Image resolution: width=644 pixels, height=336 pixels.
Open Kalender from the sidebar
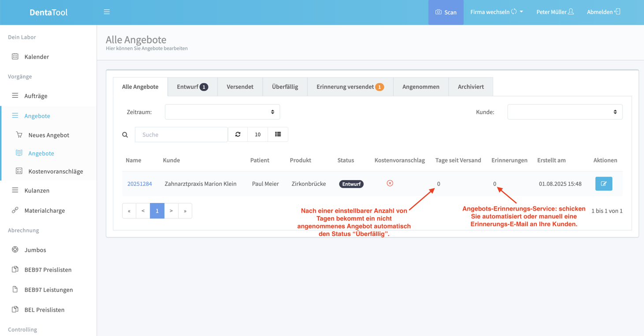(x=37, y=57)
